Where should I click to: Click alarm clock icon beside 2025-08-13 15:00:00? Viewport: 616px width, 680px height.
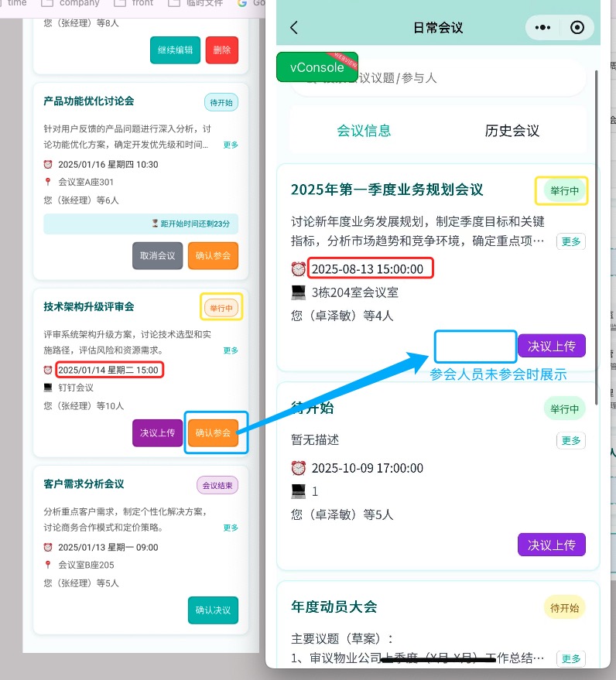tap(299, 269)
